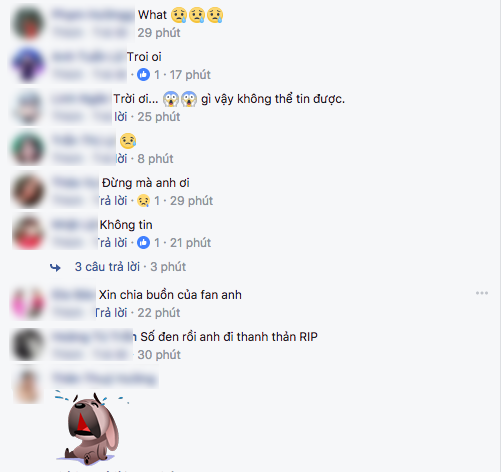The width and height of the screenshot is (501, 472).
Task: Open the pink avatar beside "Xin chia buồn"
Action: 28,303
